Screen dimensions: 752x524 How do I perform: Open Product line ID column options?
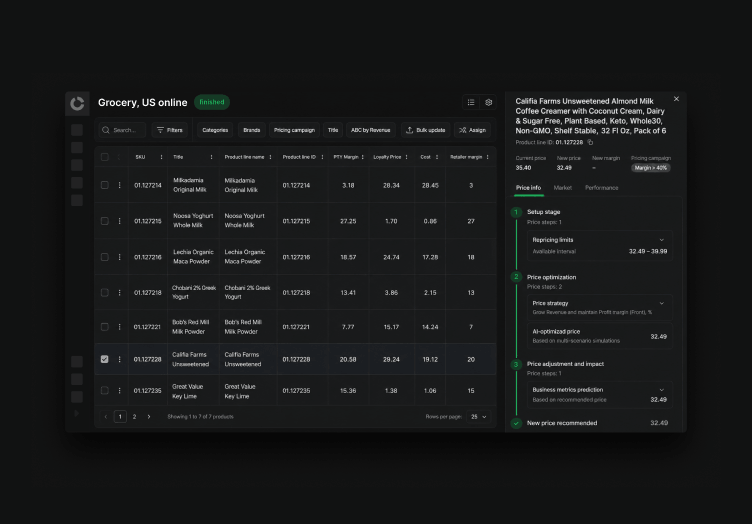click(x=322, y=157)
